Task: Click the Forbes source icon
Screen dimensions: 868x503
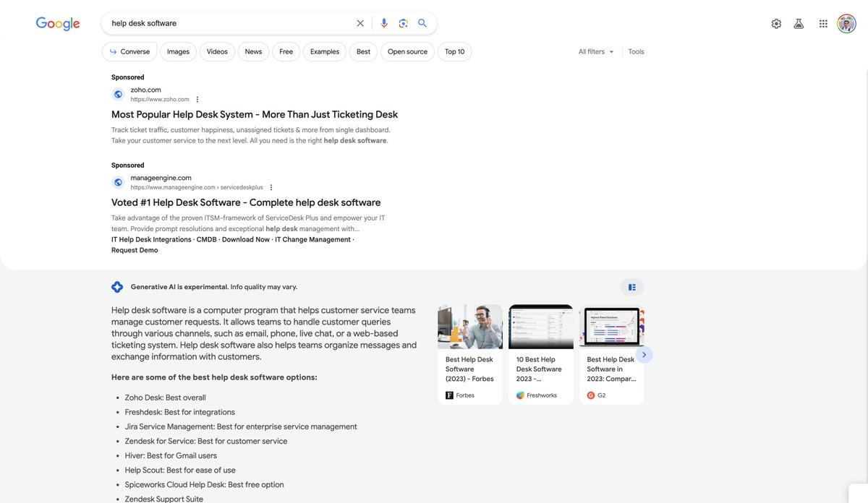Action: point(449,395)
